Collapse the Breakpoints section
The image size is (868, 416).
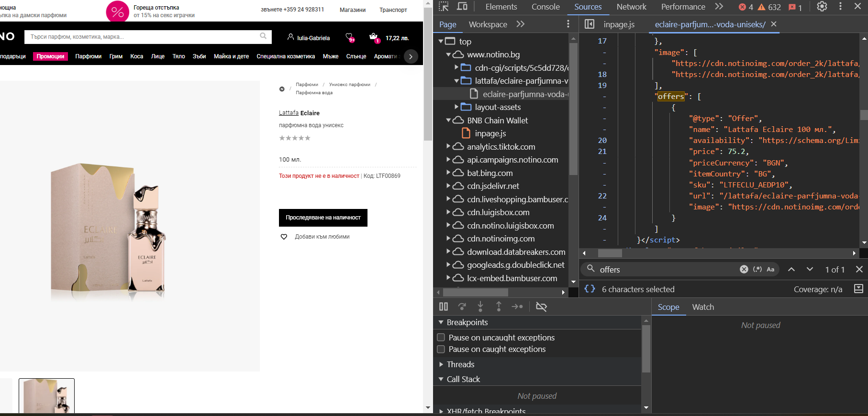[441, 322]
